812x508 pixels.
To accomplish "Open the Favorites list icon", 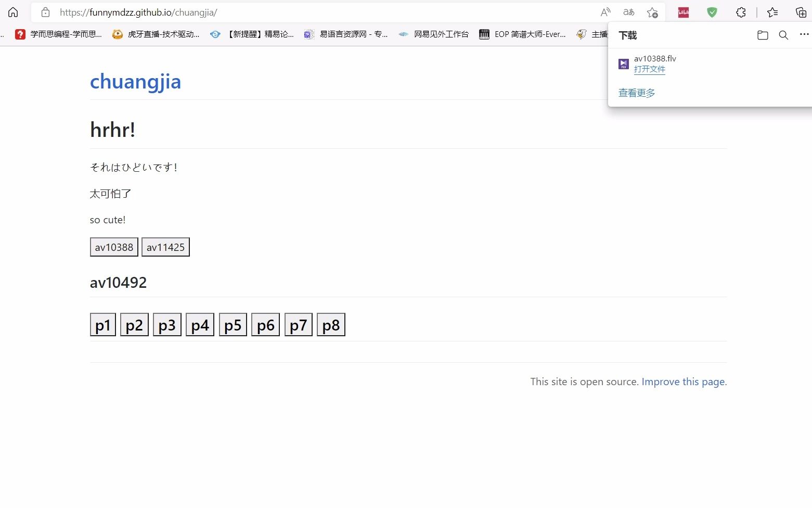I will pyautogui.click(x=772, y=12).
